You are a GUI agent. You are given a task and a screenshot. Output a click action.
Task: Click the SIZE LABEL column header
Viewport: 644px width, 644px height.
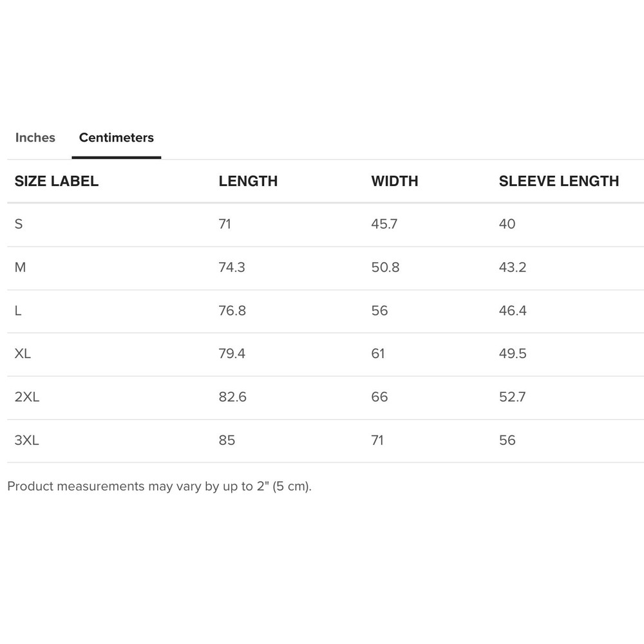tap(57, 182)
